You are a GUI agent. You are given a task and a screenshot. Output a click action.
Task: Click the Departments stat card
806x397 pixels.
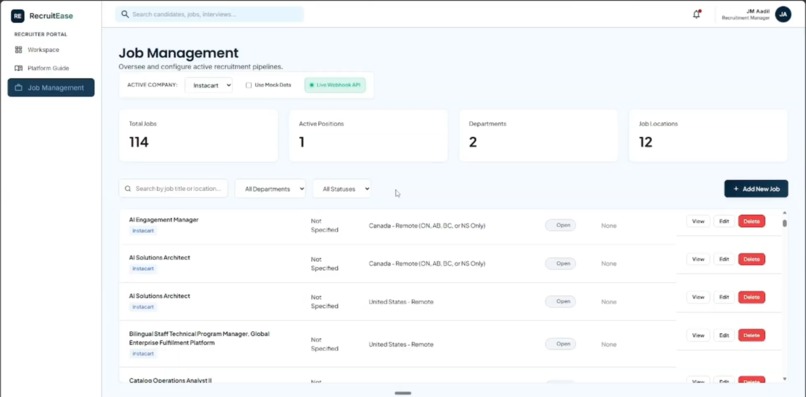tap(538, 135)
